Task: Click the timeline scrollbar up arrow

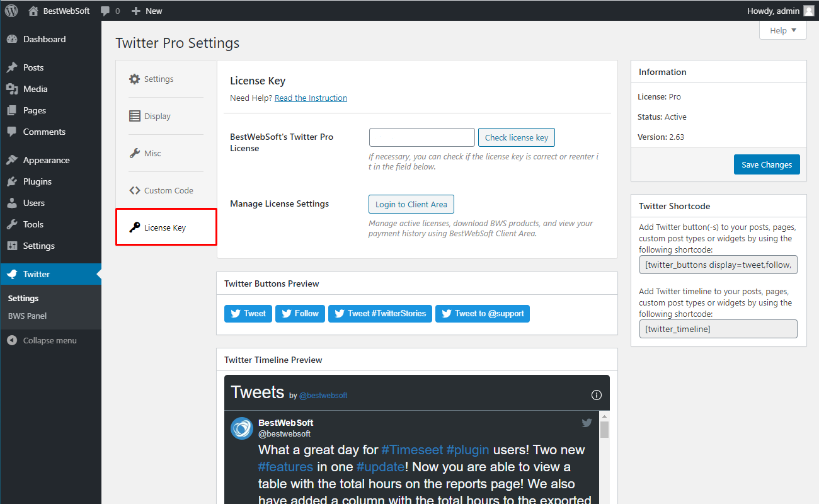Action: pyautogui.click(x=605, y=416)
